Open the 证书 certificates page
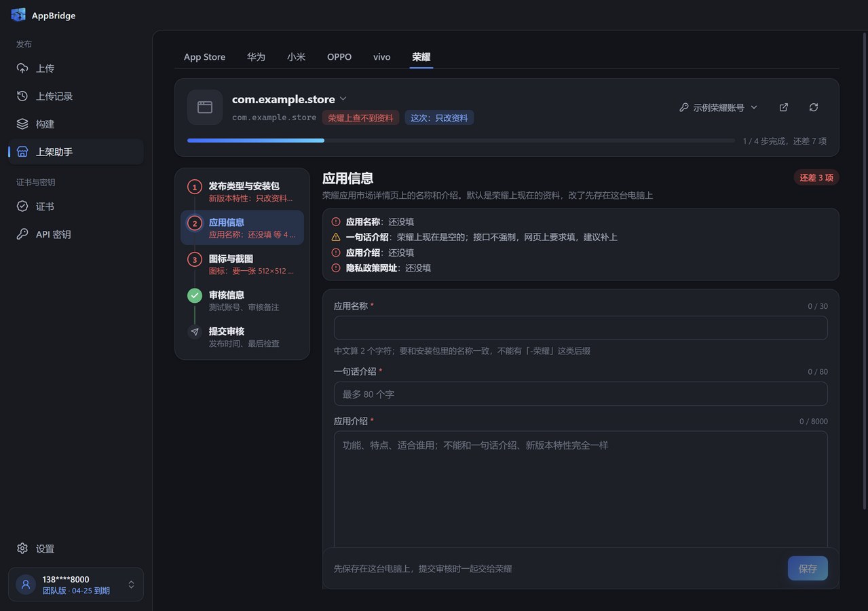868x611 pixels. point(76,206)
